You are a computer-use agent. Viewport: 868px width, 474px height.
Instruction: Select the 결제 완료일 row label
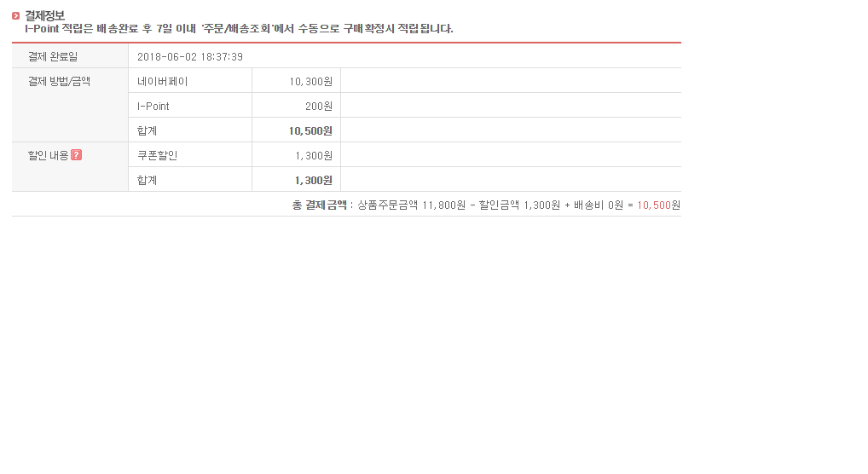coord(52,56)
